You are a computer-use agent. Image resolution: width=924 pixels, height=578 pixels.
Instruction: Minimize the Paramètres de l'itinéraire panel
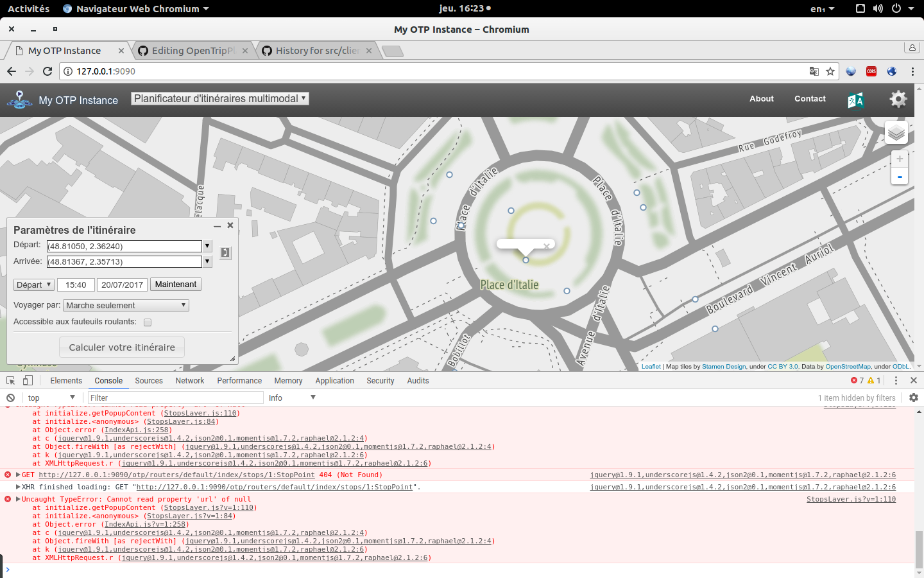(217, 226)
